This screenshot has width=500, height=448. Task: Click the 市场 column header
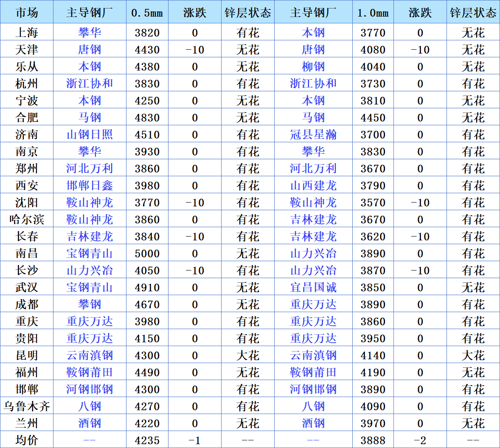(x=27, y=13)
